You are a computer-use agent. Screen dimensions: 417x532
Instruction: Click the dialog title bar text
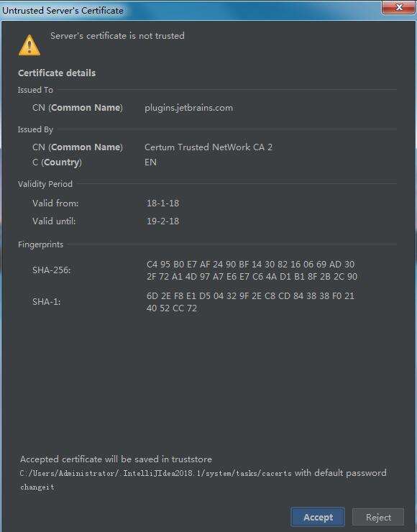63,11
